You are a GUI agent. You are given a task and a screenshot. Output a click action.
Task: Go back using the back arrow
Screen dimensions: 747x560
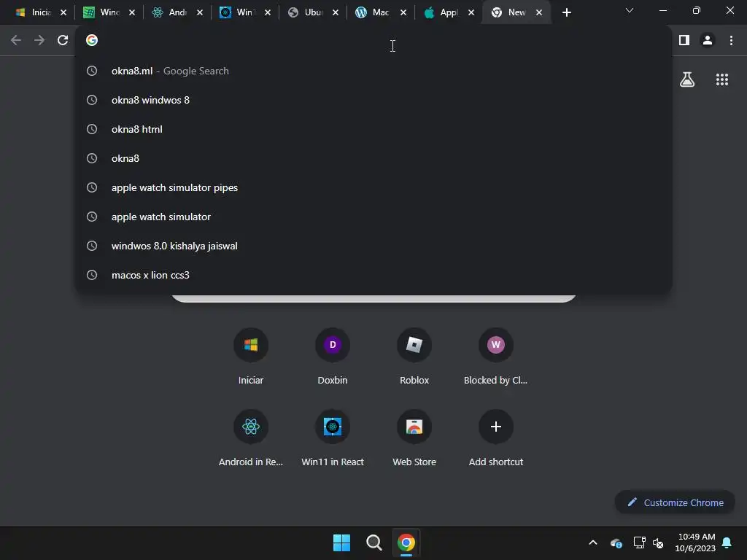point(16,40)
